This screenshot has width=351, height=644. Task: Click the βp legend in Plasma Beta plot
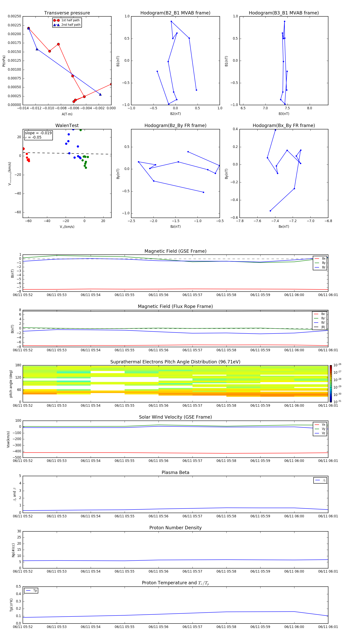[x=320, y=480]
